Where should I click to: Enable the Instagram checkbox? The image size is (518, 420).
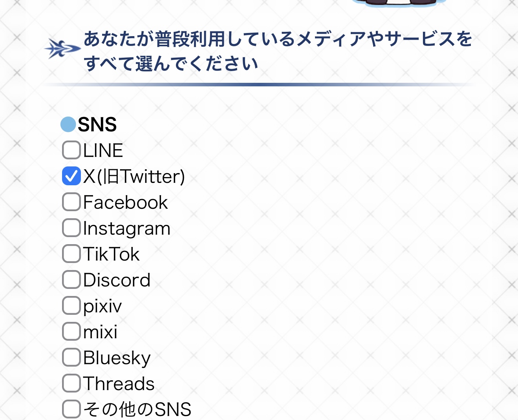pyautogui.click(x=71, y=228)
